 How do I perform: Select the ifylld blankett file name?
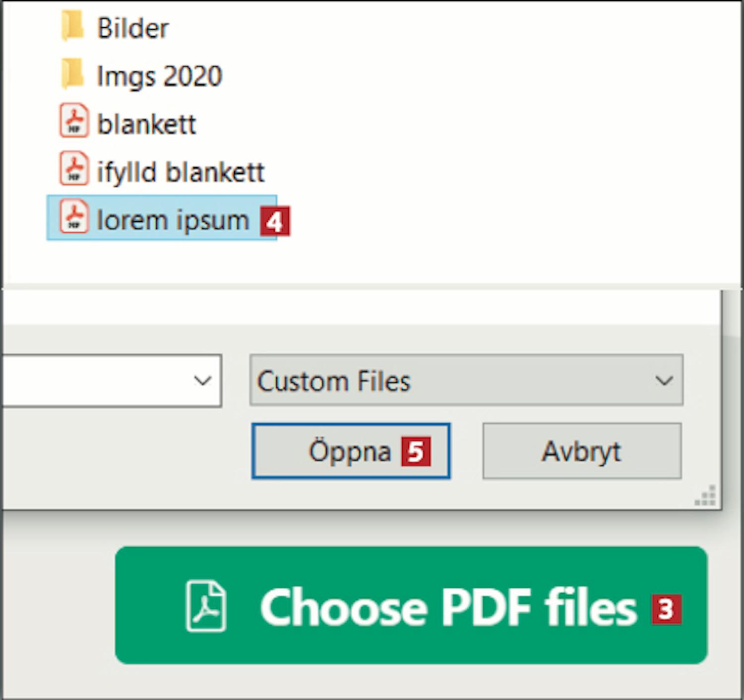(181, 172)
